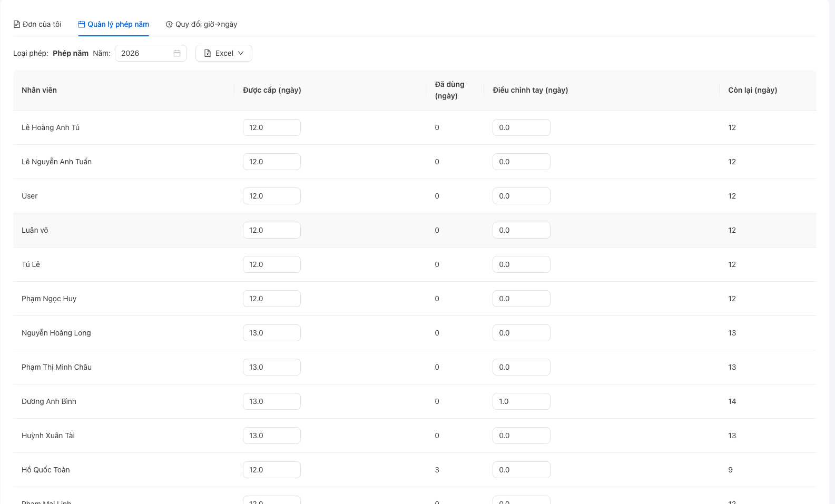This screenshot has width=835, height=504.
Task: Click the Đã dùng (ngày) column header
Action: point(455,90)
